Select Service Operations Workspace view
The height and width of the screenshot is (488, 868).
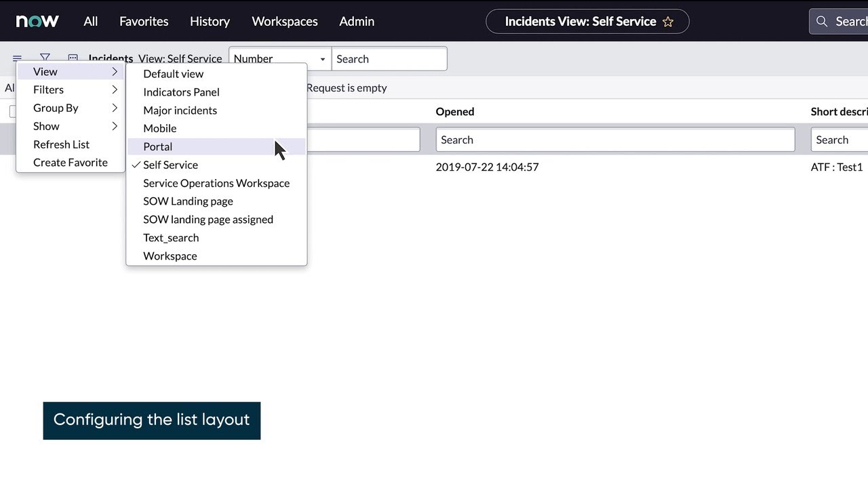coord(216,183)
